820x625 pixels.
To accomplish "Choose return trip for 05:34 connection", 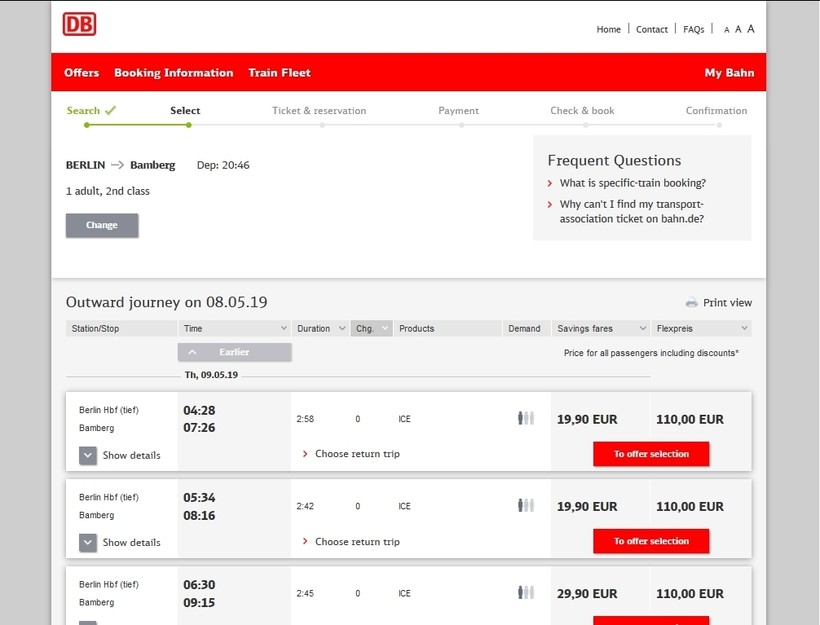I will pos(356,542).
